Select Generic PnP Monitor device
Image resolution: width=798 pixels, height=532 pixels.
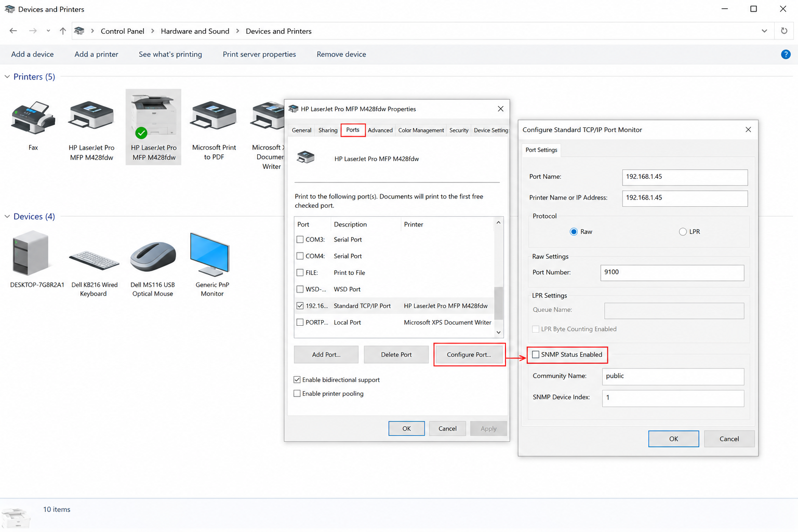[x=210, y=255]
